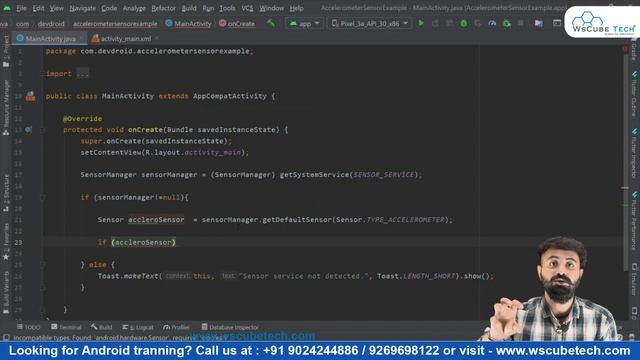Screen dimensions: 640x360
Task: Open the Flutter Inspector tool window
Action: (634, 153)
